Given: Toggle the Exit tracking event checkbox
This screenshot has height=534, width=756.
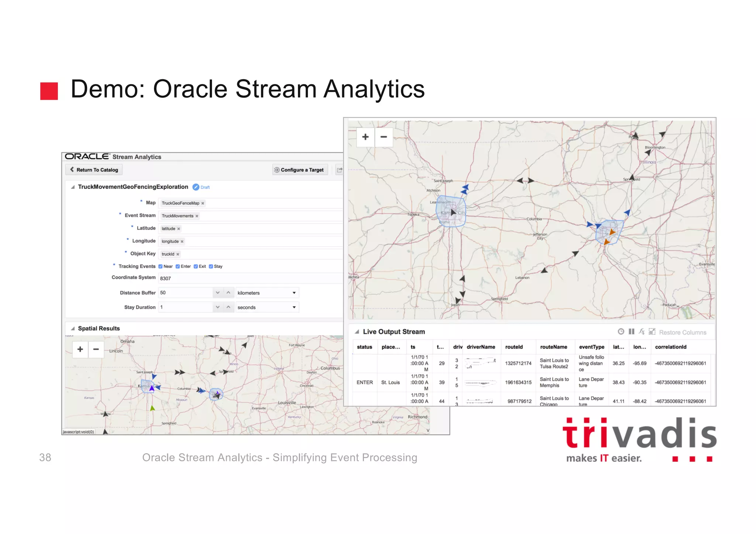Looking at the screenshot, I should coord(196,266).
